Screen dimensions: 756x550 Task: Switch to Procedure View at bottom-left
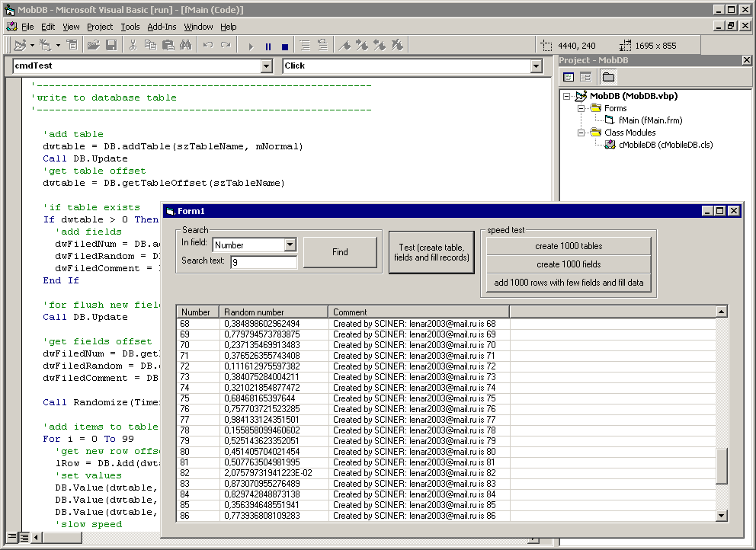click(11, 537)
